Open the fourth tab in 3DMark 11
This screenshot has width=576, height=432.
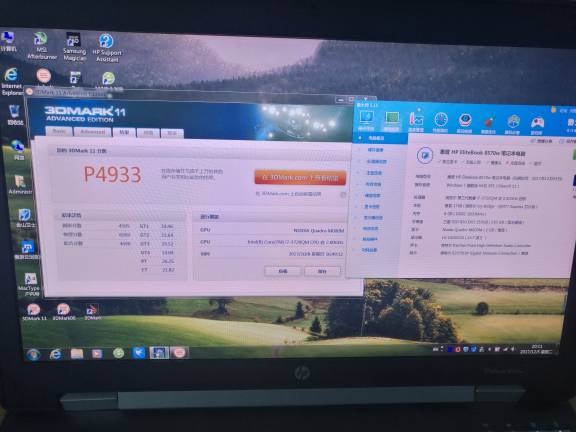148,133
